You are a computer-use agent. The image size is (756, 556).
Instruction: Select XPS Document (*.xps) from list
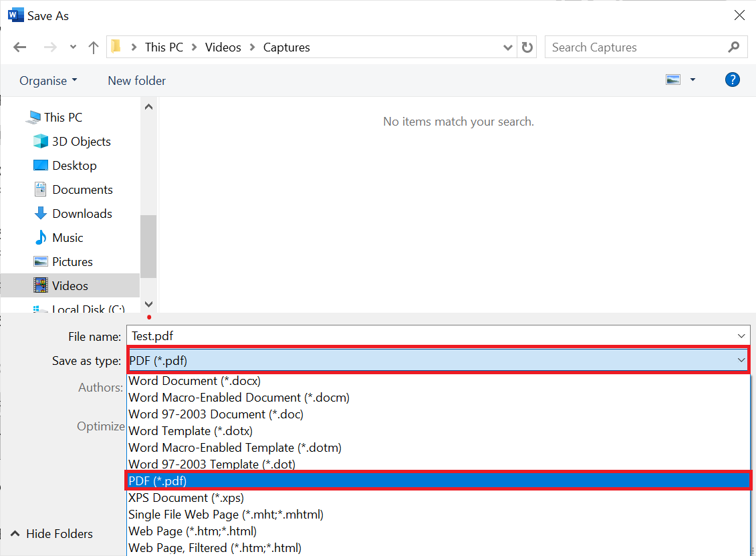coord(186,498)
